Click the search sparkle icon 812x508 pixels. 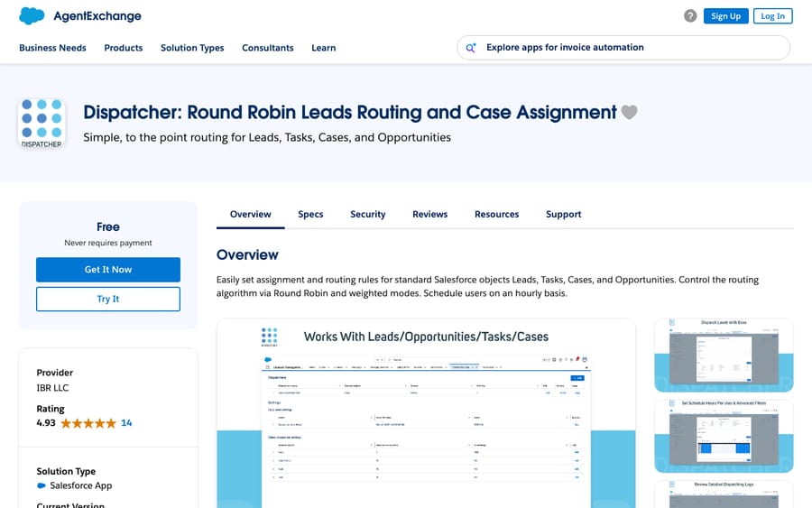[470, 48]
